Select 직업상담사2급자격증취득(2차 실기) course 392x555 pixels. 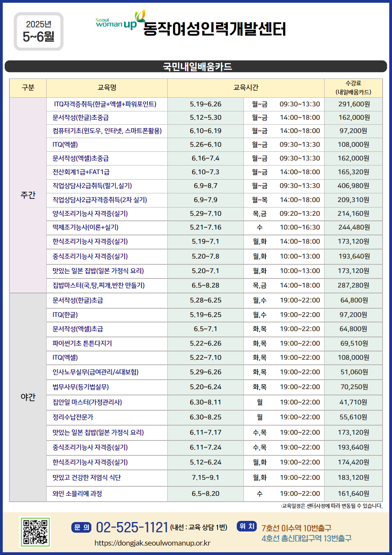(100, 200)
